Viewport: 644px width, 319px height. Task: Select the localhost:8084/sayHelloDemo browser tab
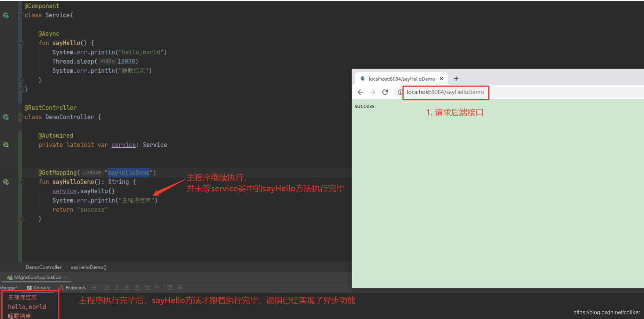402,79
